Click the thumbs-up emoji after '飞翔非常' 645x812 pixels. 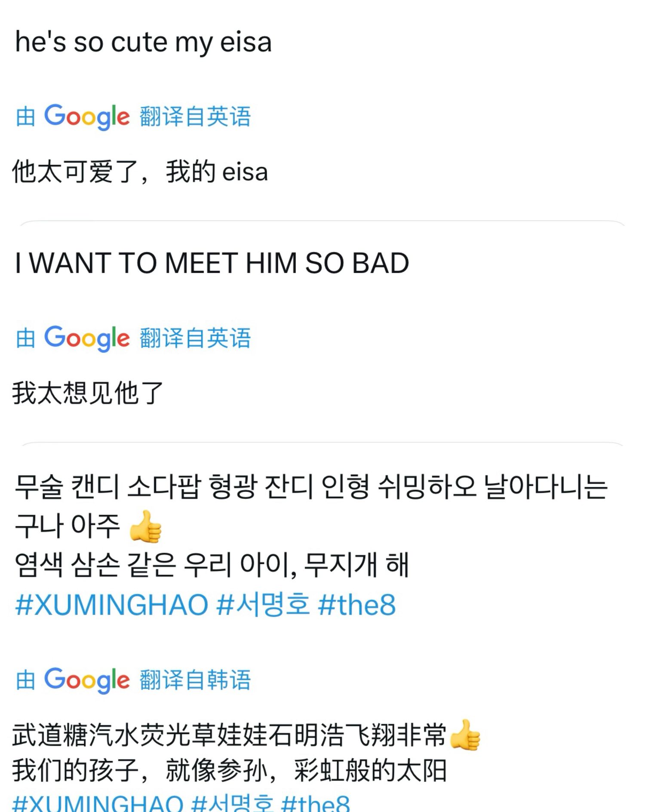coord(464,735)
